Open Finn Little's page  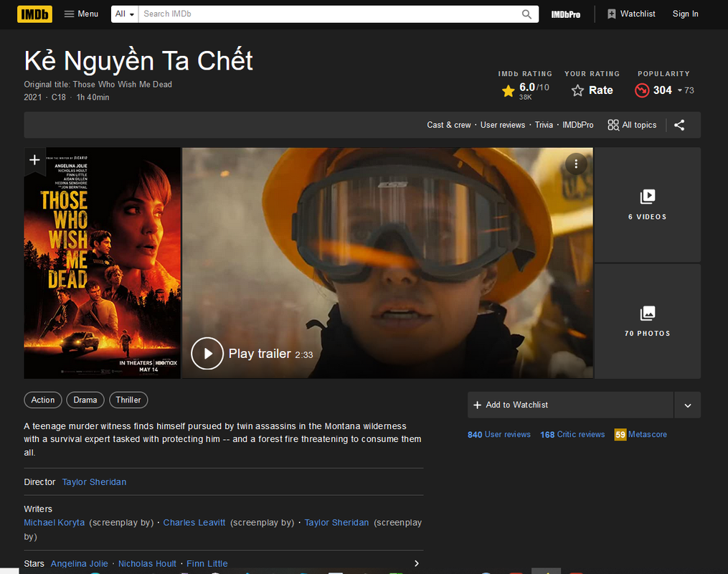(207, 563)
